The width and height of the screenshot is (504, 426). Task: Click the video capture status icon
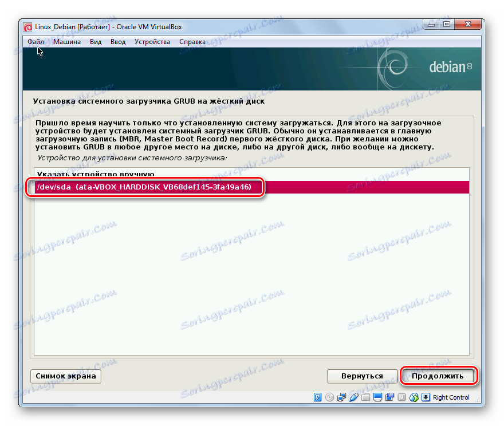coord(389,397)
